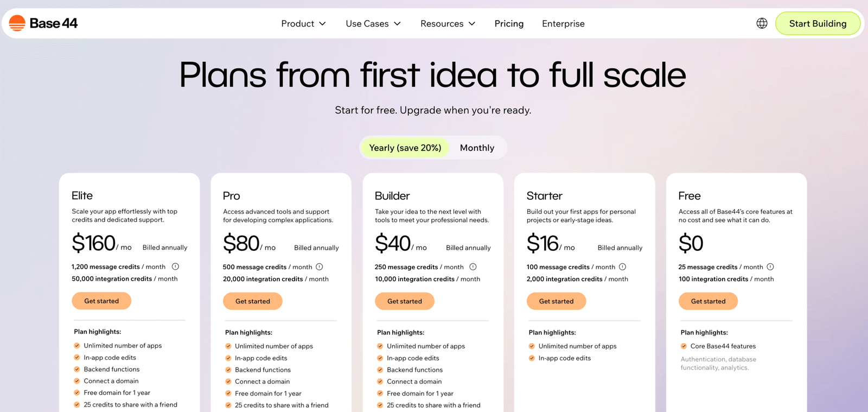This screenshot has width=868, height=412.
Task: Click Get started under the Elite plan
Action: [x=101, y=301]
